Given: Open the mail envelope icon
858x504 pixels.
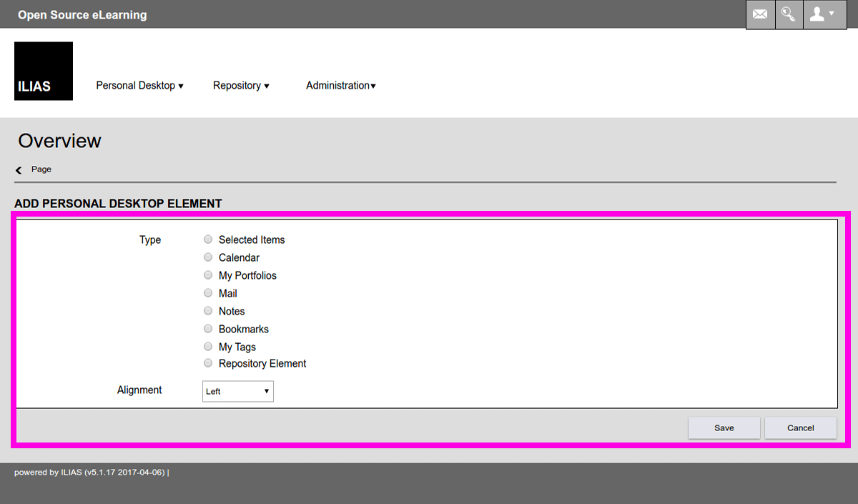Looking at the screenshot, I should pyautogui.click(x=760, y=14).
